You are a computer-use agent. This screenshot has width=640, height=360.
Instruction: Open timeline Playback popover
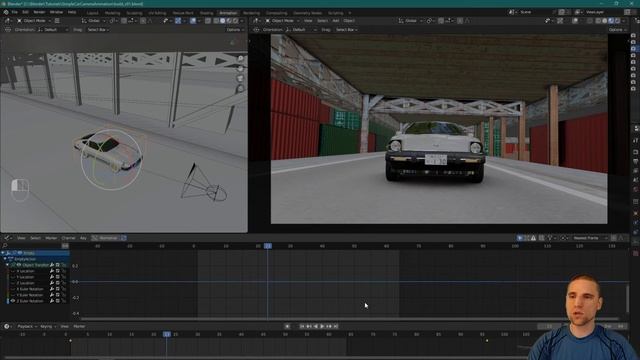pos(27,327)
